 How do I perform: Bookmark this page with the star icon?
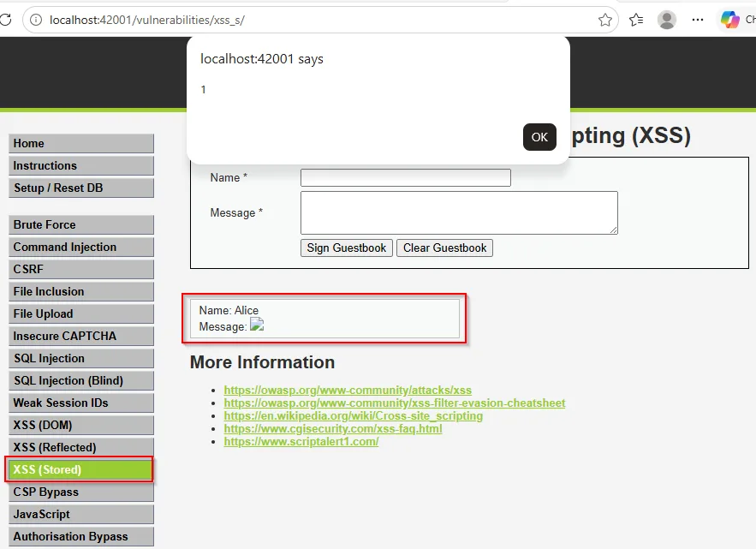605,20
